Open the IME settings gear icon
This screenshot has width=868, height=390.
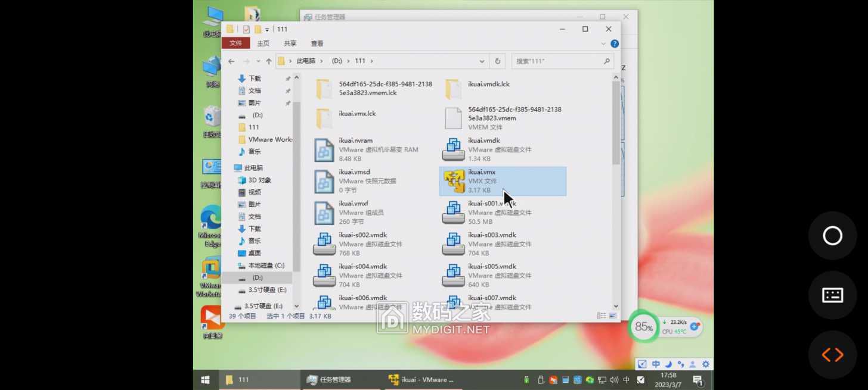tap(706, 364)
